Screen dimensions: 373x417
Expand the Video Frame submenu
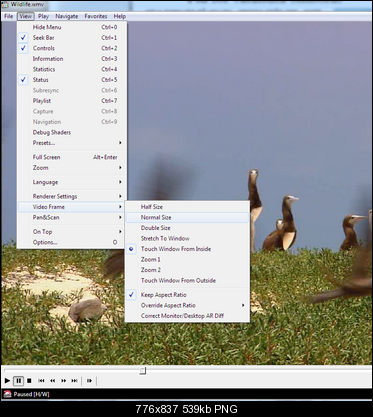tap(72, 207)
